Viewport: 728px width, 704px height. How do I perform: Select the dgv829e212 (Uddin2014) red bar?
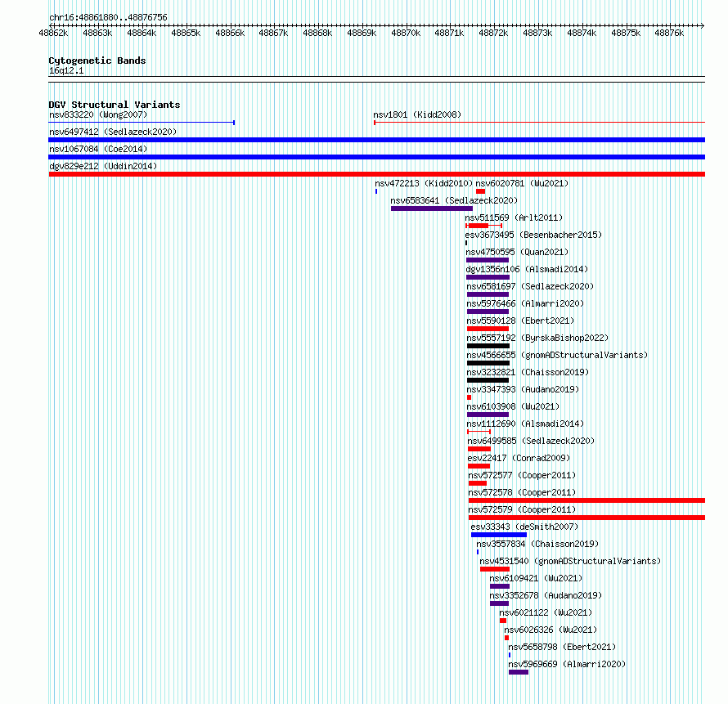pyautogui.click(x=376, y=174)
